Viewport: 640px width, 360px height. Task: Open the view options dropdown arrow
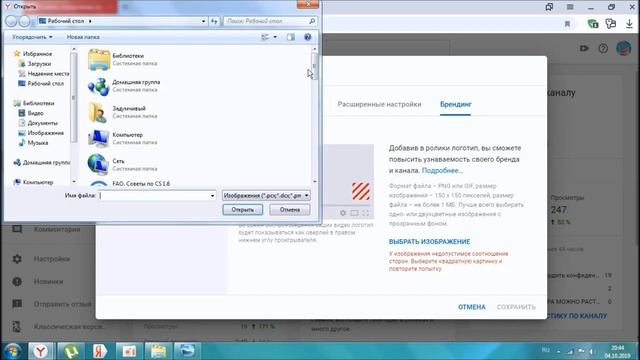[275, 37]
